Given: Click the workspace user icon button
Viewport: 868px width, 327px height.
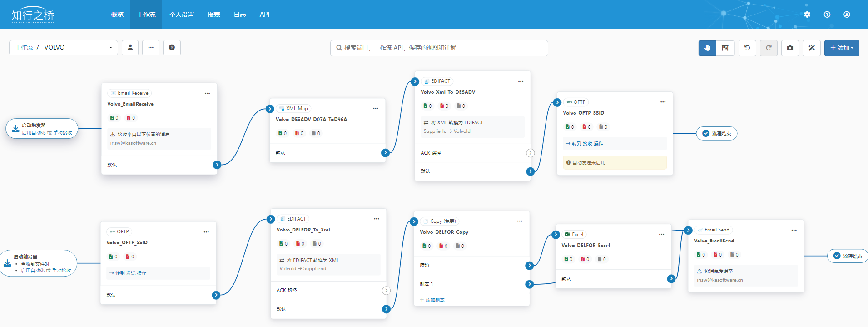Looking at the screenshot, I should (130, 47).
